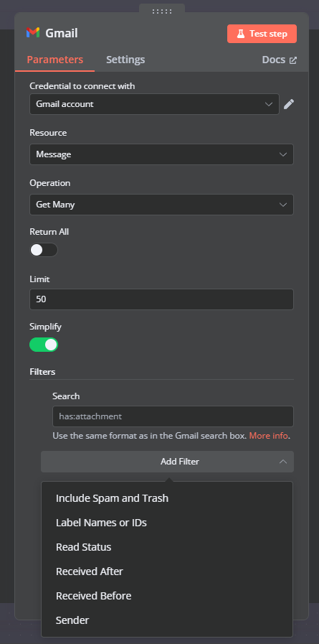Click the flask icon in Test step
The image size is (319, 644).
241,34
